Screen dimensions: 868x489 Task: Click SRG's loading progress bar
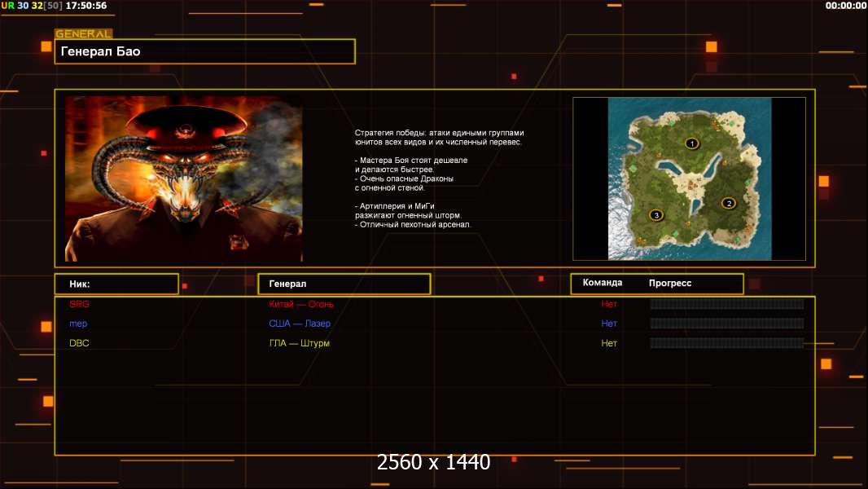[x=726, y=304]
